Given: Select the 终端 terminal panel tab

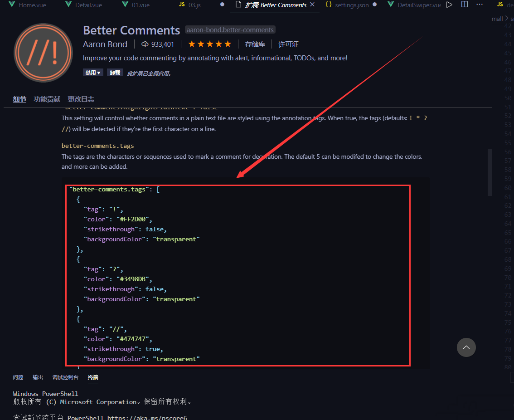Looking at the screenshot, I should pyautogui.click(x=93, y=377).
